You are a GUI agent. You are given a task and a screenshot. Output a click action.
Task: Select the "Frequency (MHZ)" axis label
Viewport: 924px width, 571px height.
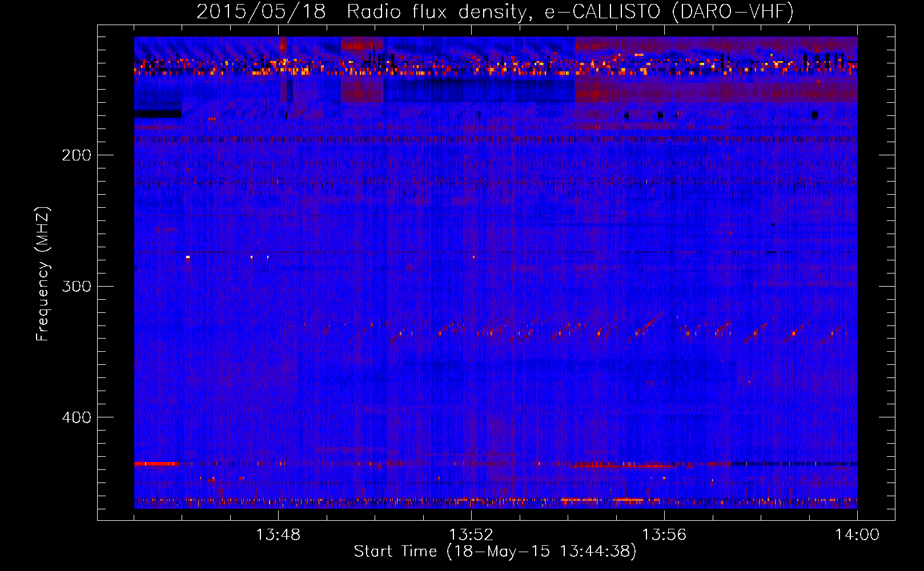click(43, 274)
